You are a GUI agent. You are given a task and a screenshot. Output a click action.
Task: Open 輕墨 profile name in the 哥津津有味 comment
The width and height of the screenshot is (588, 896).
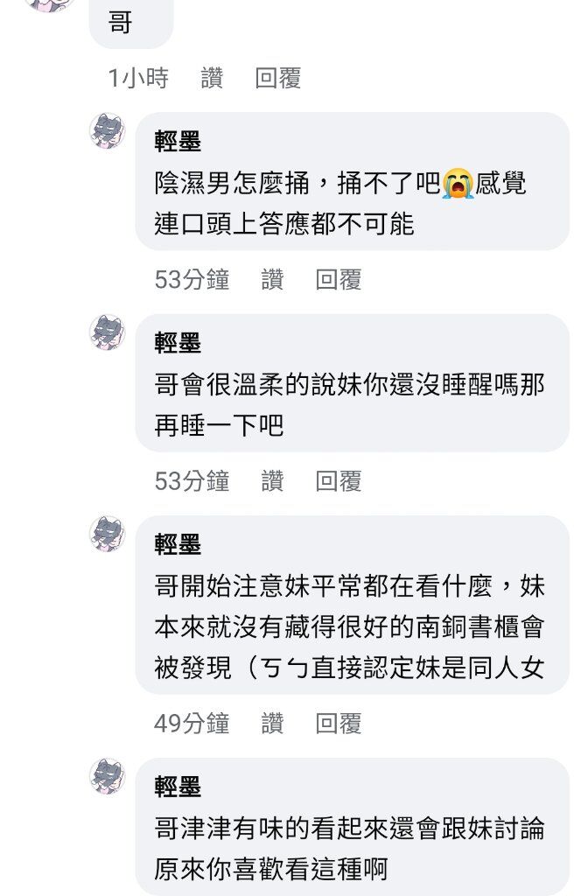click(178, 787)
